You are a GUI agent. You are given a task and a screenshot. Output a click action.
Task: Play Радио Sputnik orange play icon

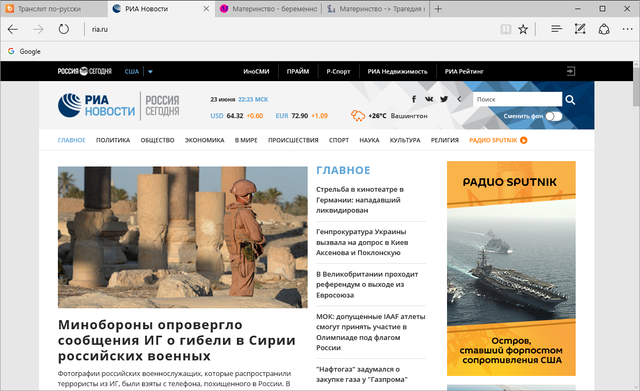[524, 140]
